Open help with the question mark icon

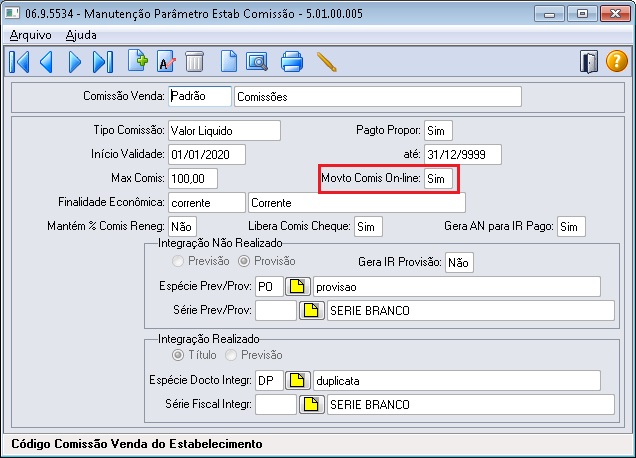(617, 61)
